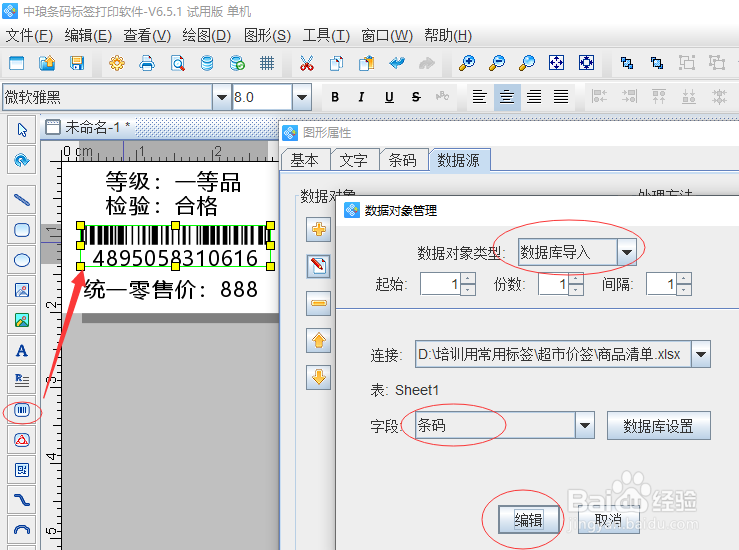Toggle the grid display icon
The height and width of the screenshot is (550, 739).
click(x=267, y=63)
